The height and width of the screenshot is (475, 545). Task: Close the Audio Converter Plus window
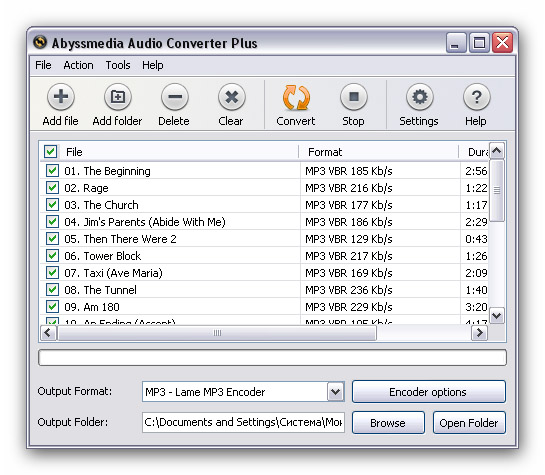coord(502,43)
